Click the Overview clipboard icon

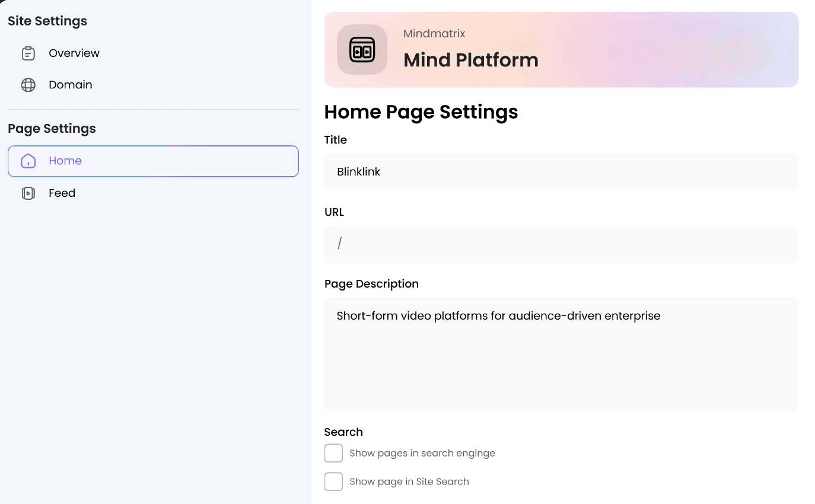[x=28, y=53]
